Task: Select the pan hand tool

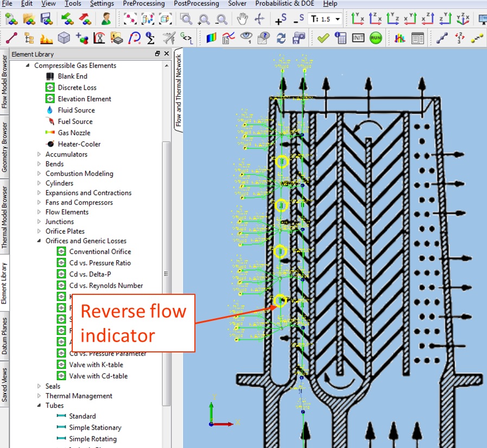Action: [242, 19]
